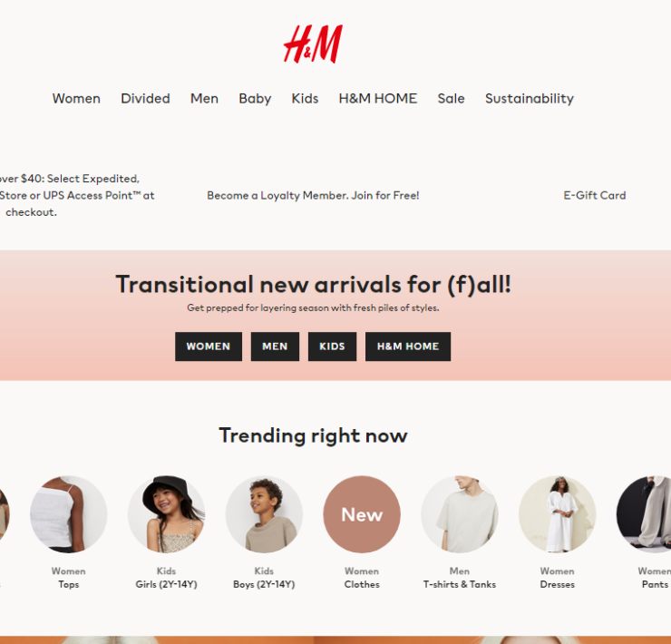Select the KIDS banner button
Image resolution: width=671 pixels, height=644 pixels.
[x=332, y=346]
